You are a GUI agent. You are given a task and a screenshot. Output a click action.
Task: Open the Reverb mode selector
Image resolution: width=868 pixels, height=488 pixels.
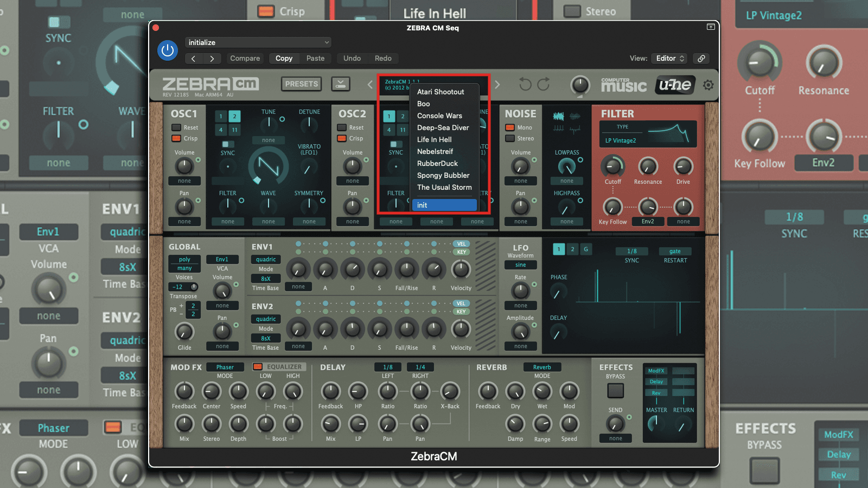(542, 367)
